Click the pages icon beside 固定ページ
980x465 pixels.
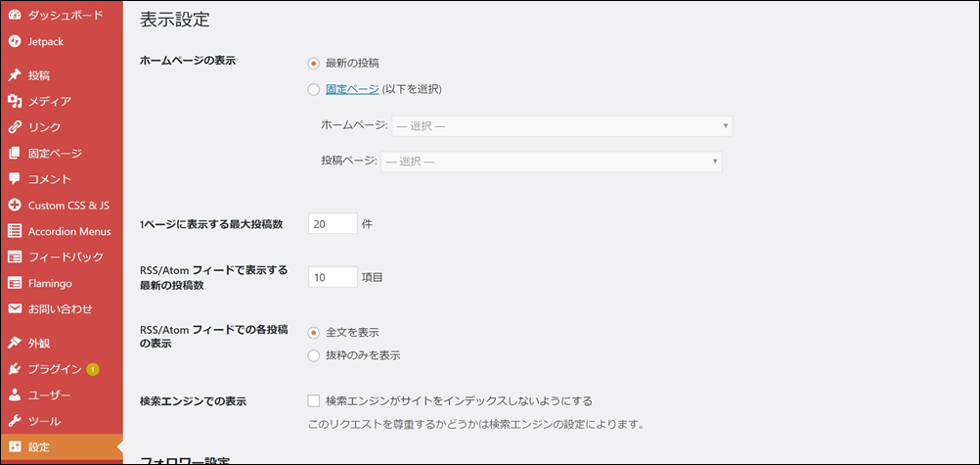[x=15, y=154]
